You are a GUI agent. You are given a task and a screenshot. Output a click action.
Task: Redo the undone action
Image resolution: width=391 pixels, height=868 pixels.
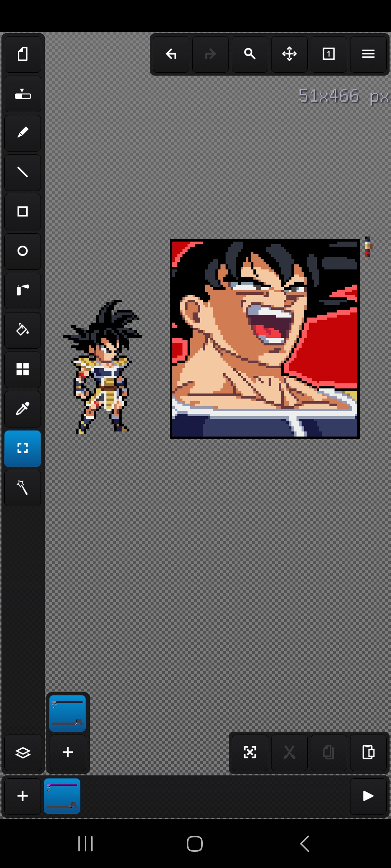click(x=210, y=54)
